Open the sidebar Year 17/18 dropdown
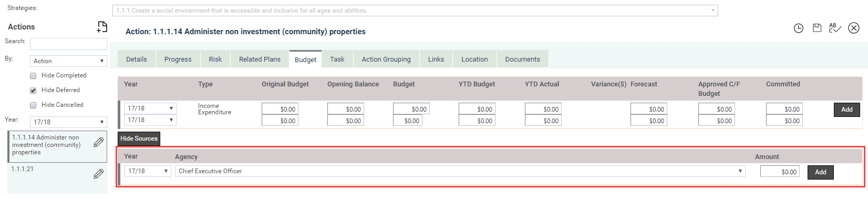 pyautogui.click(x=68, y=122)
